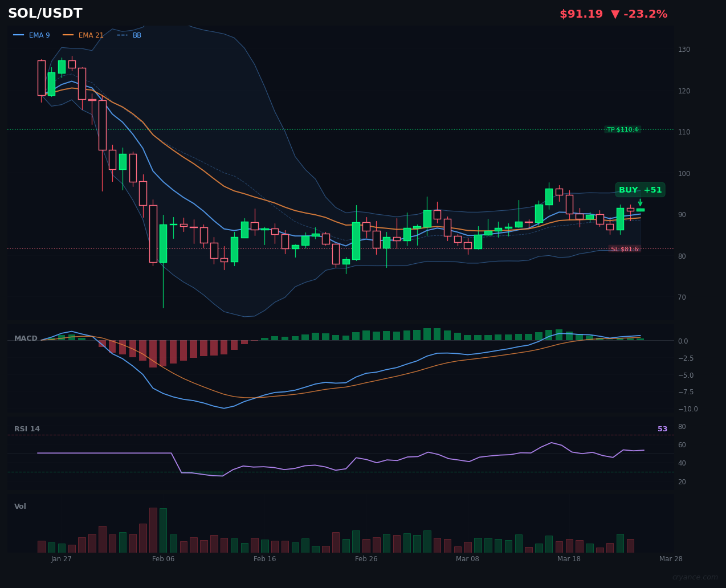Click the green BUY arrow on the chart

[640, 201]
